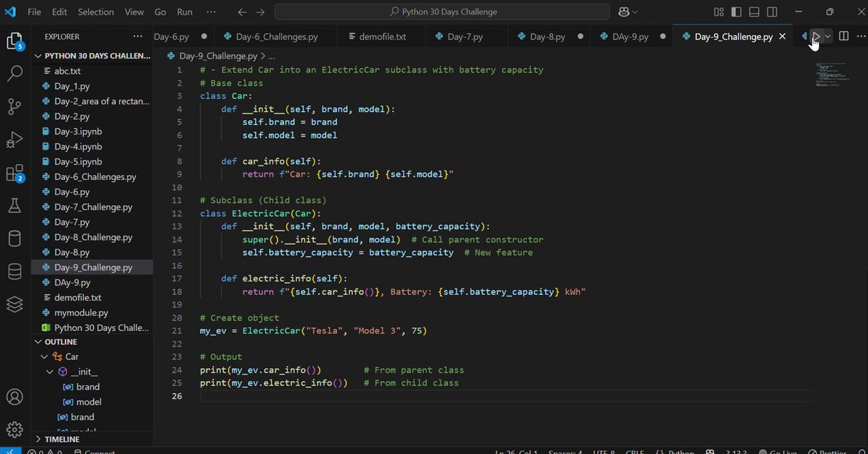
Task: Open editor More Actions ellipsis
Action: [x=859, y=37]
